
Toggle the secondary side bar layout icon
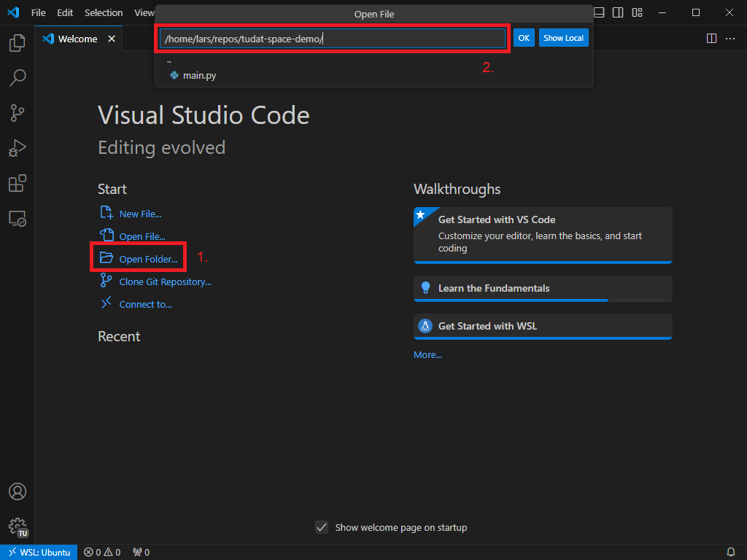618,12
